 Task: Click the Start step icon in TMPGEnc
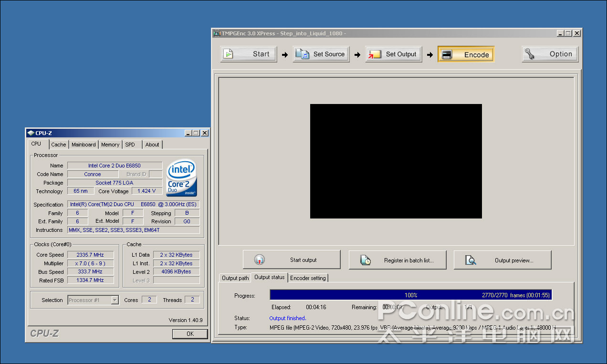click(x=229, y=54)
